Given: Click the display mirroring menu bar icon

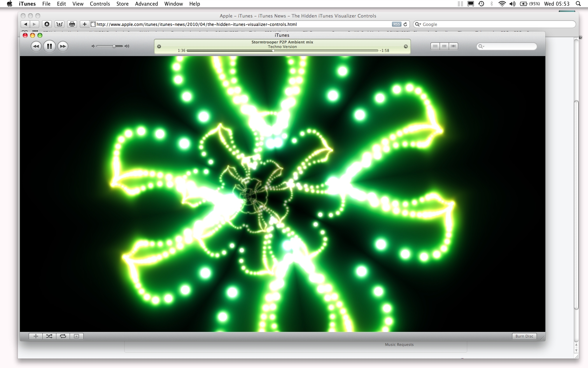Looking at the screenshot, I should point(471,4).
